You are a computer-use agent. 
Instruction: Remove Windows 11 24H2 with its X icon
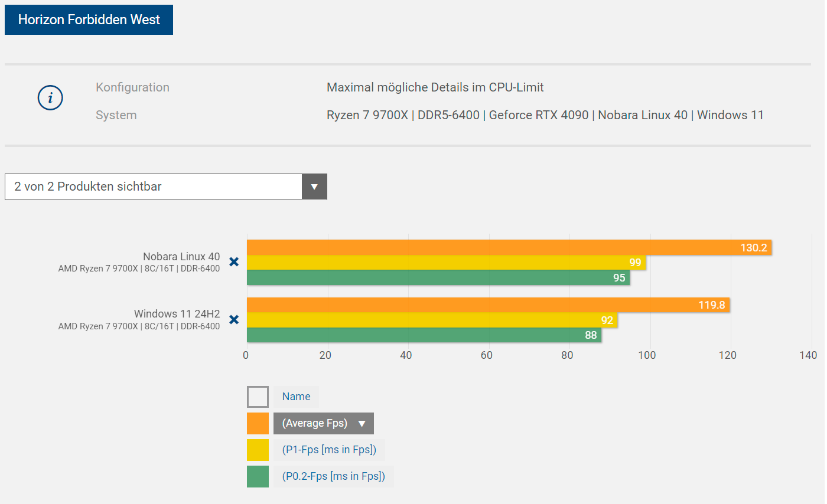[x=234, y=319]
